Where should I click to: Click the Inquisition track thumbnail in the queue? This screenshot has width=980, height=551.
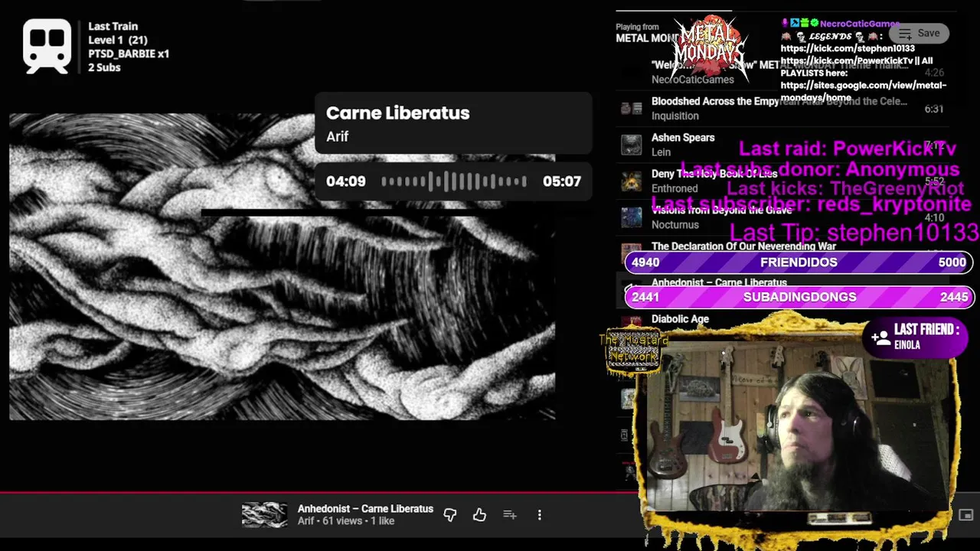[631, 109]
